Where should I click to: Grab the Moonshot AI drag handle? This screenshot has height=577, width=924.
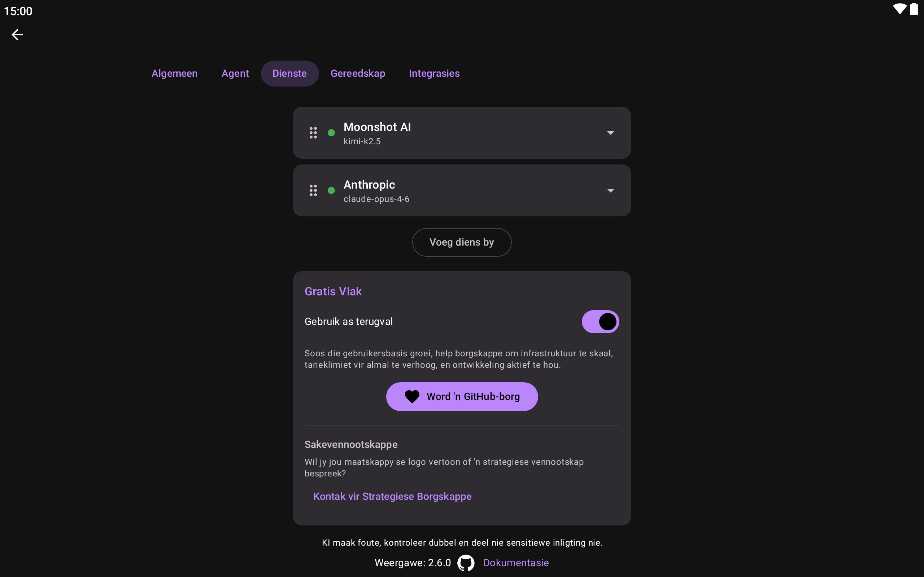click(x=313, y=133)
